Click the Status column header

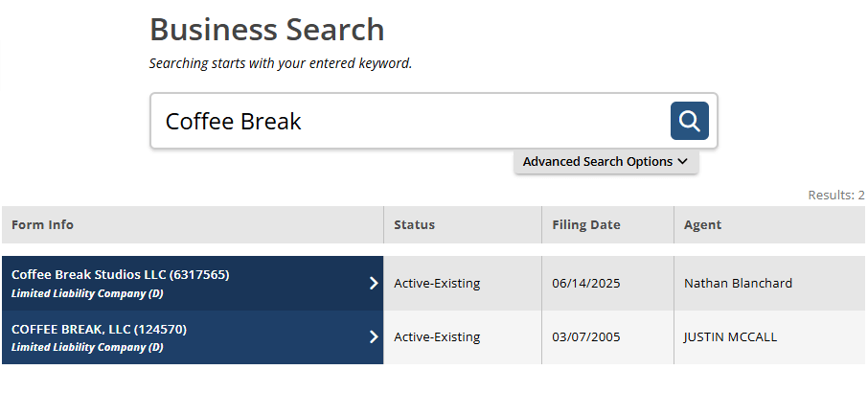click(x=415, y=225)
